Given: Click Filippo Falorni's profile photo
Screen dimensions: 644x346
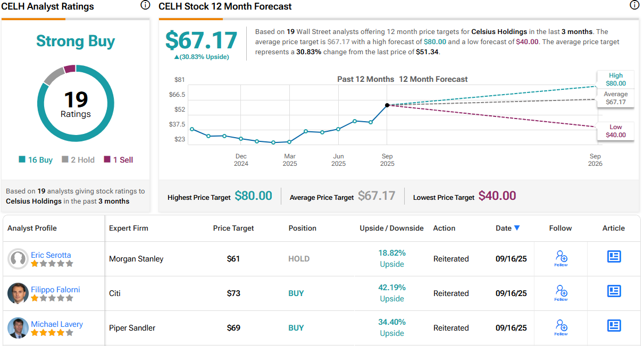Looking at the screenshot, I should pyautogui.click(x=18, y=293).
